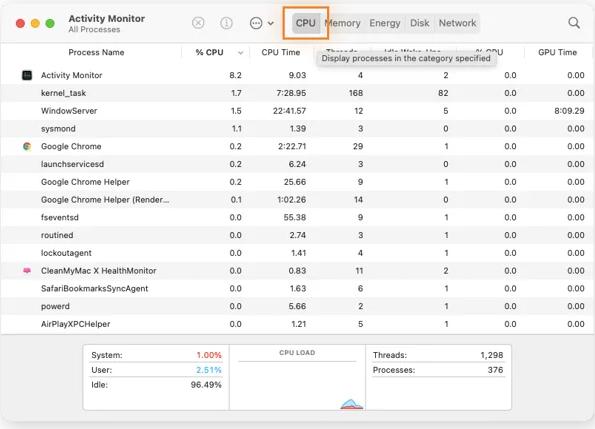Switch to the Energy tab
The height and width of the screenshot is (429, 595).
coord(385,23)
